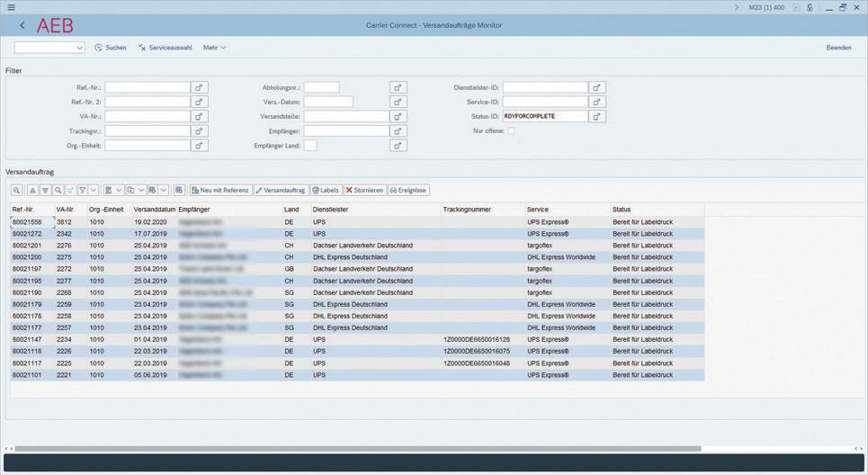Expand the Mehr menu

pos(214,48)
